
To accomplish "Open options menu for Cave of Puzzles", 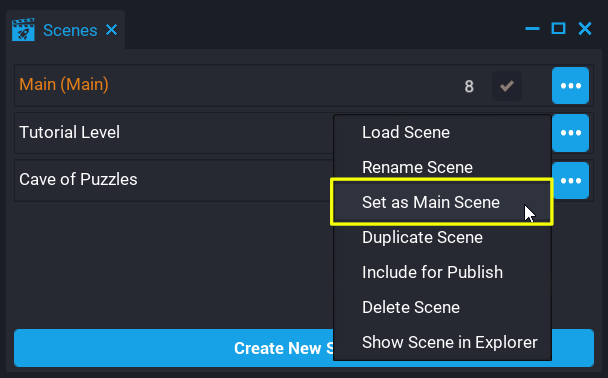I will (x=570, y=181).
